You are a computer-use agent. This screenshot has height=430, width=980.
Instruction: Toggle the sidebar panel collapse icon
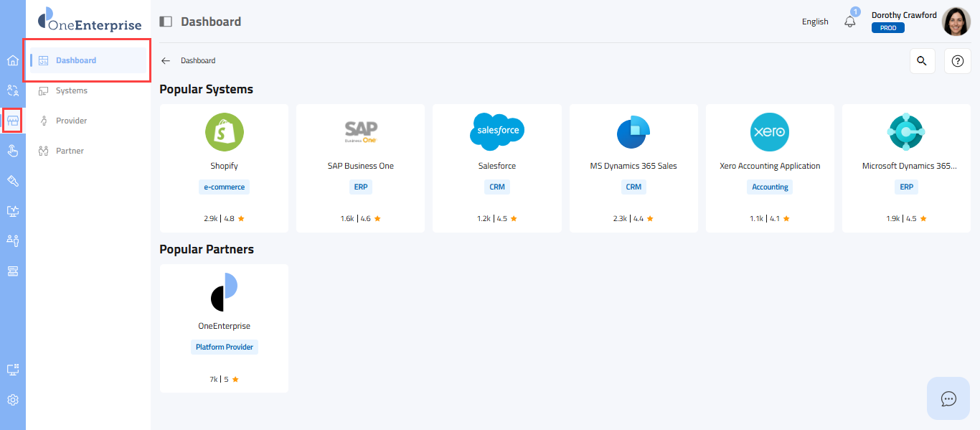(166, 22)
